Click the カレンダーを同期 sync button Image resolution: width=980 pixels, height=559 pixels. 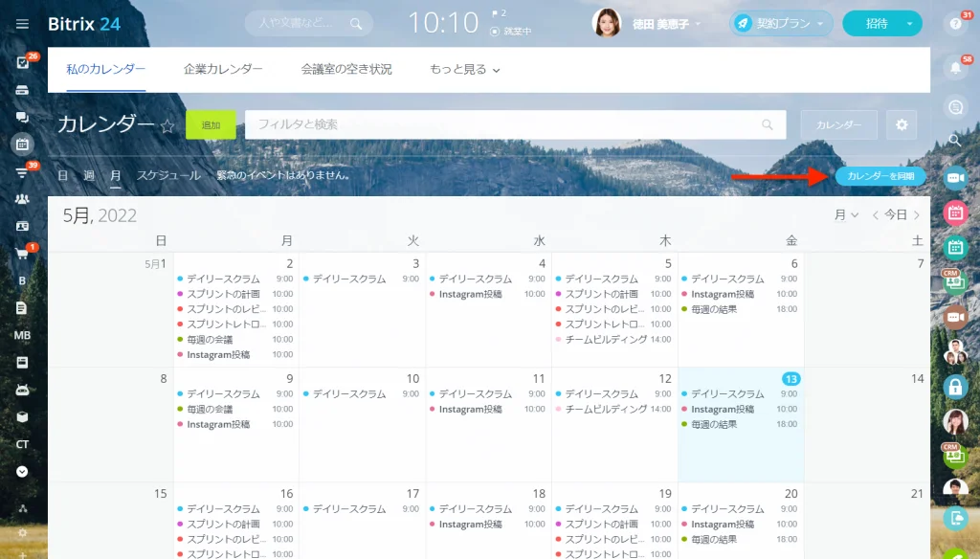[x=880, y=176]
